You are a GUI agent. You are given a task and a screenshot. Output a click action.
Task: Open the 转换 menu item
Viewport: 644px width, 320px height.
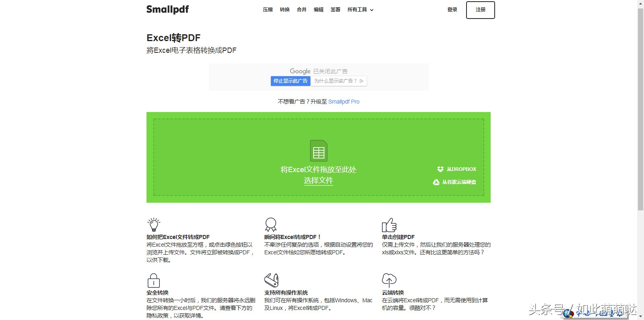(x=285, y=10)
